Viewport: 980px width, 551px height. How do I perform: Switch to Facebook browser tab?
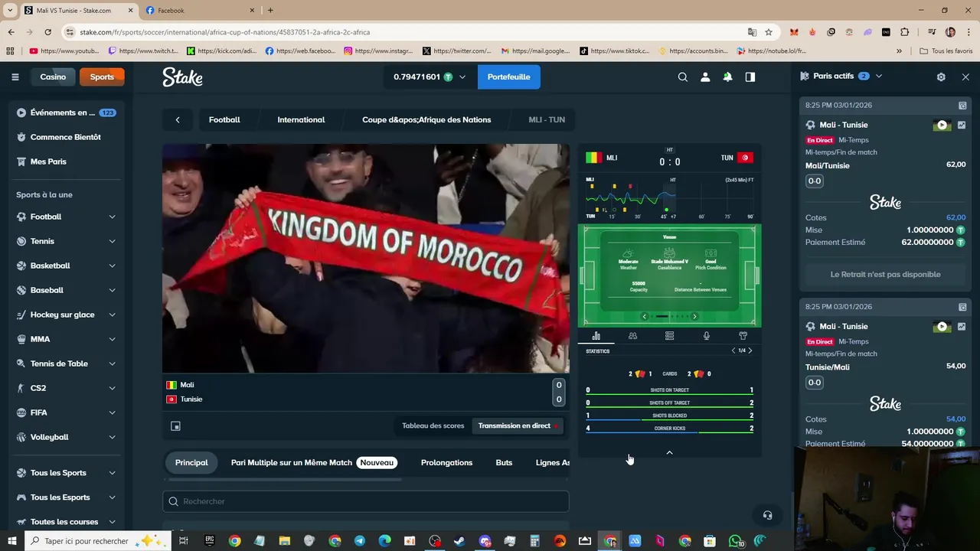199,10
